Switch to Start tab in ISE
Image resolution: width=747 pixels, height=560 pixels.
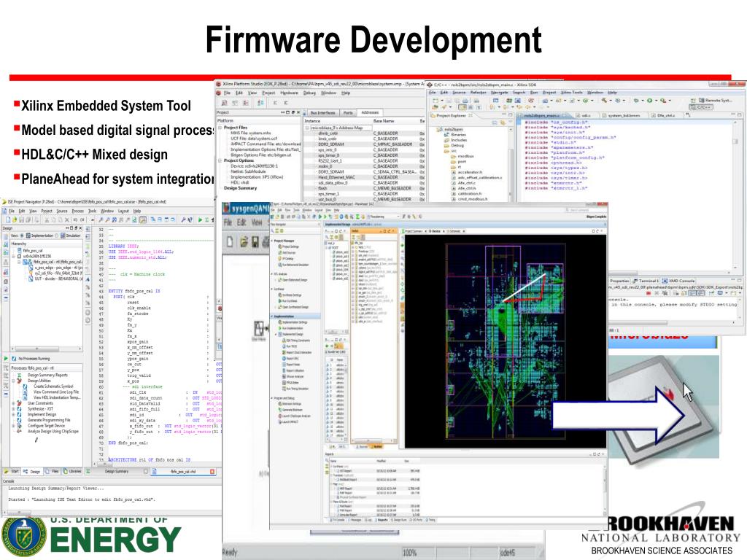tap(12, 472)
